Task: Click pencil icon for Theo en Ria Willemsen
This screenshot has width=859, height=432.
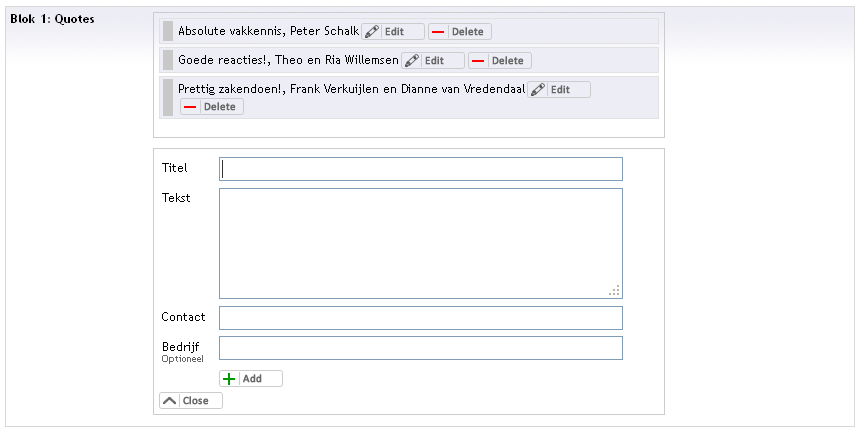Action: [411, 60]
